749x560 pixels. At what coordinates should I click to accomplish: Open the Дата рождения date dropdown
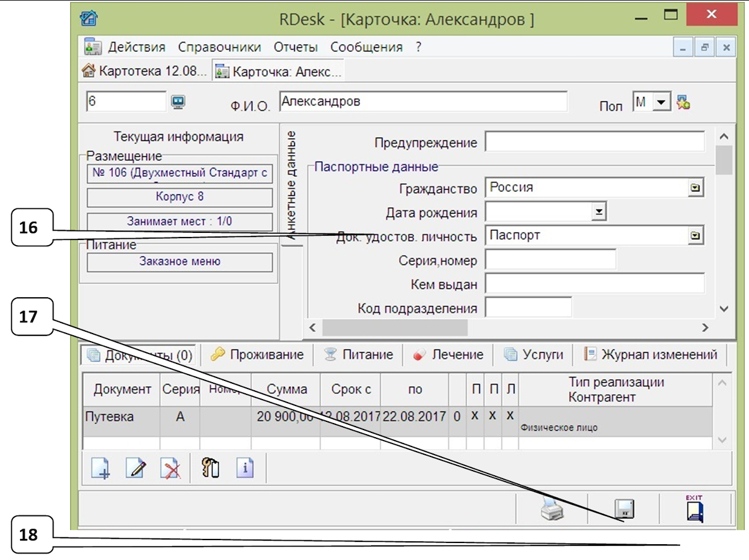point(599,211)
